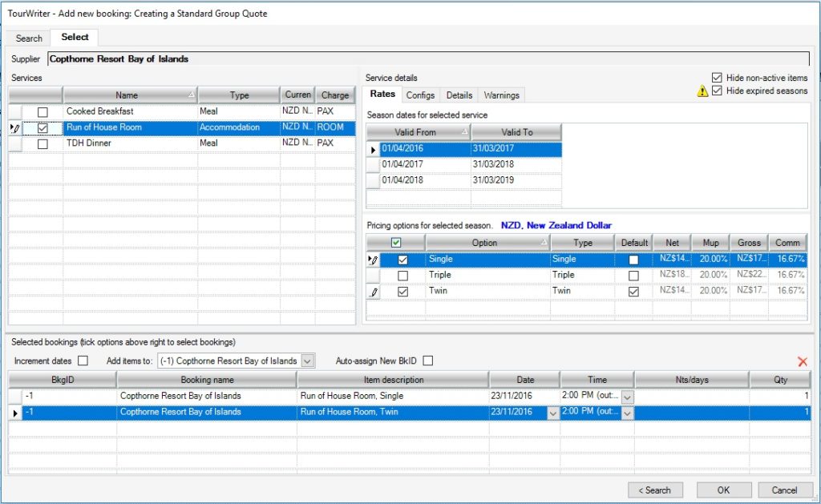Click pencil edit icon on the Twin pricing row

coord(374,292)
